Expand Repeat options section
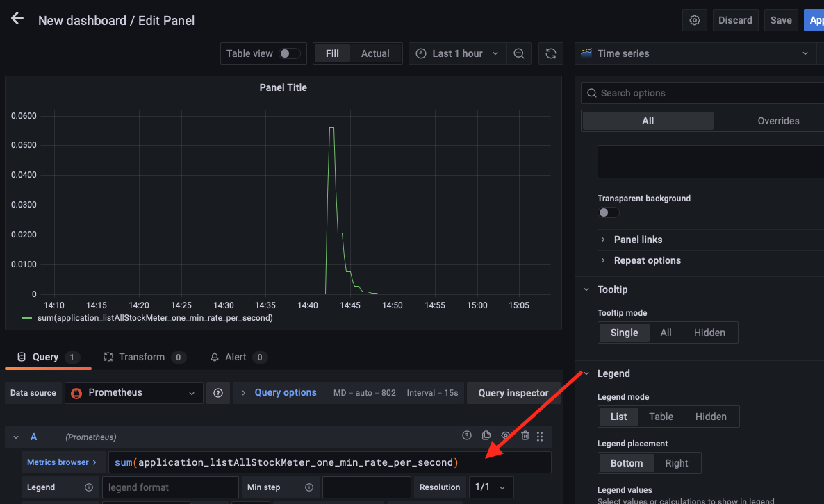This screenshot has height=504, width=824. pos(648,260)
